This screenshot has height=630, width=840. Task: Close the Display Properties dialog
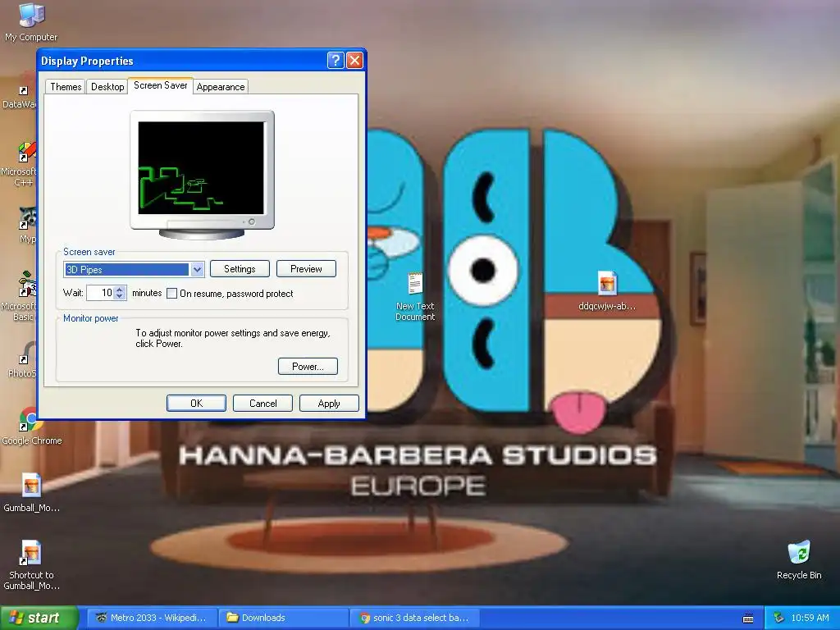pos(354,60)
